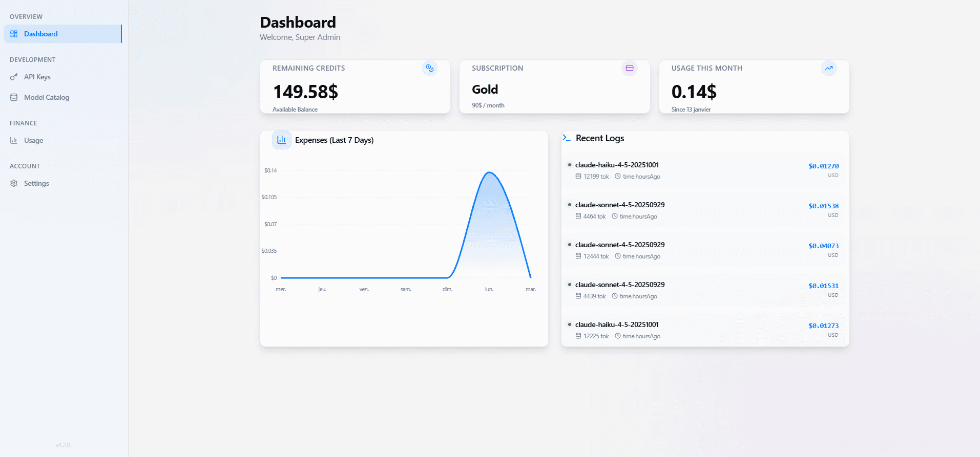Click the Recent Logs heading

(x=600, y=138)
